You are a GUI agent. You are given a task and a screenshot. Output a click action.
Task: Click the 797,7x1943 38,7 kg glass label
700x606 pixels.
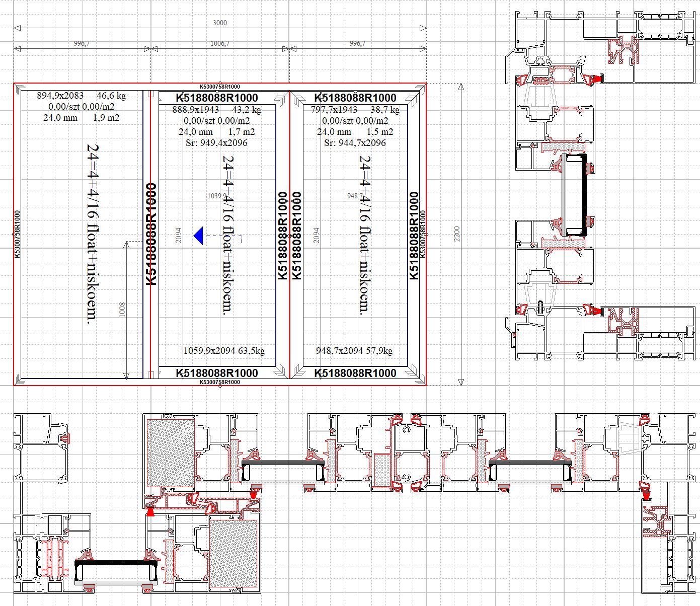(x=355, y=109)
